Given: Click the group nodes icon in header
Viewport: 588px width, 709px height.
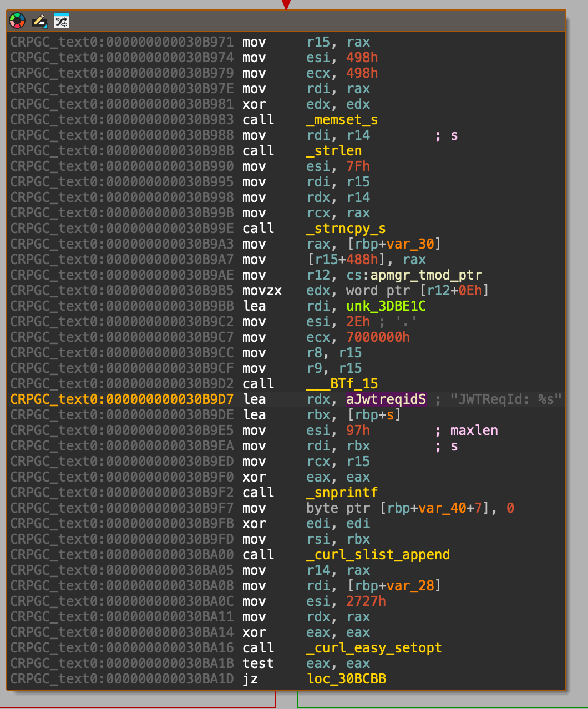Looking at the screenshot, I should (x=60, y=22).
